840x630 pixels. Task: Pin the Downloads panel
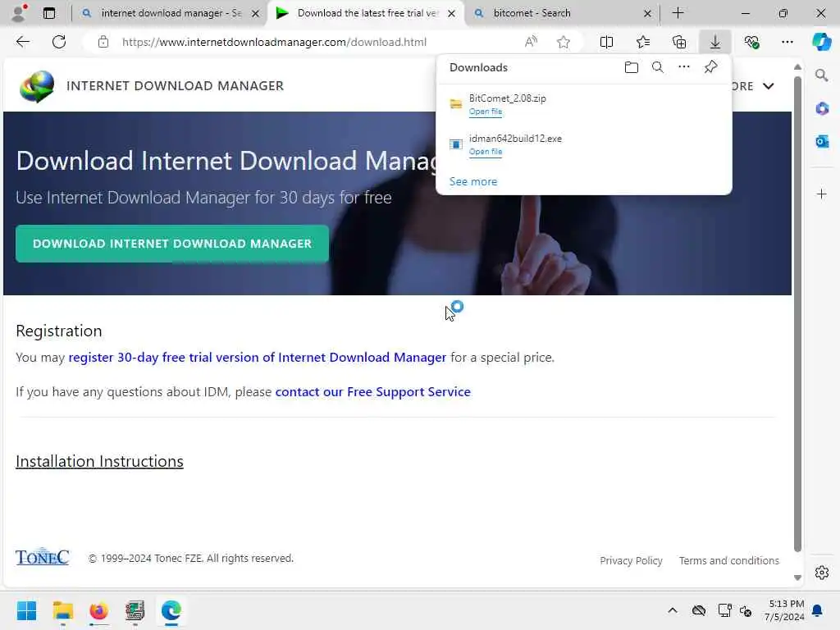[x=710, y=67]
